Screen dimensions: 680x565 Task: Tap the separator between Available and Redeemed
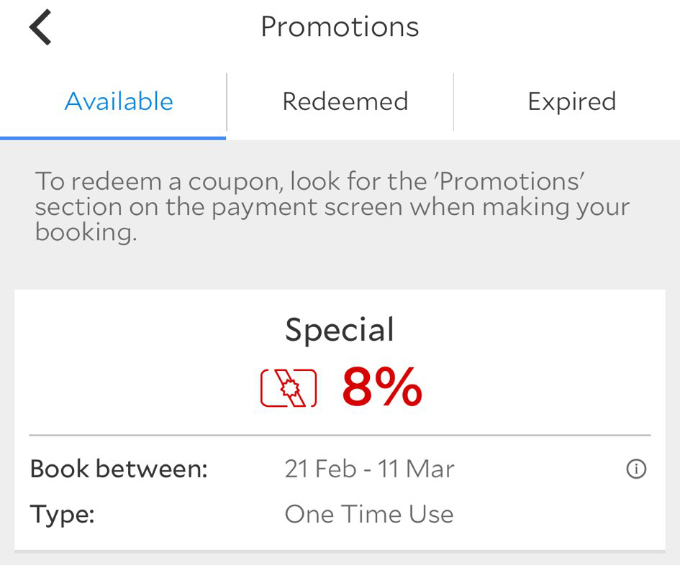226,102
